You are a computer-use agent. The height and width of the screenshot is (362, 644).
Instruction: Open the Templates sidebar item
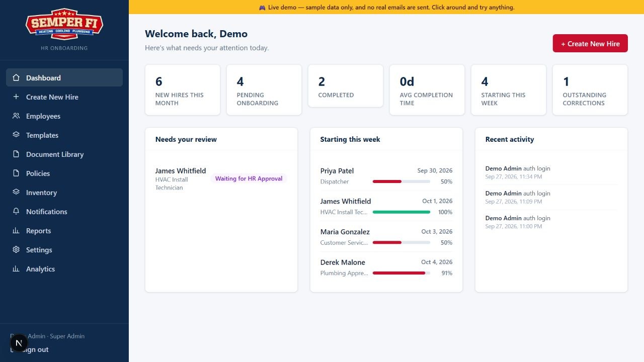pyautogui.click(x=64, y=135)
